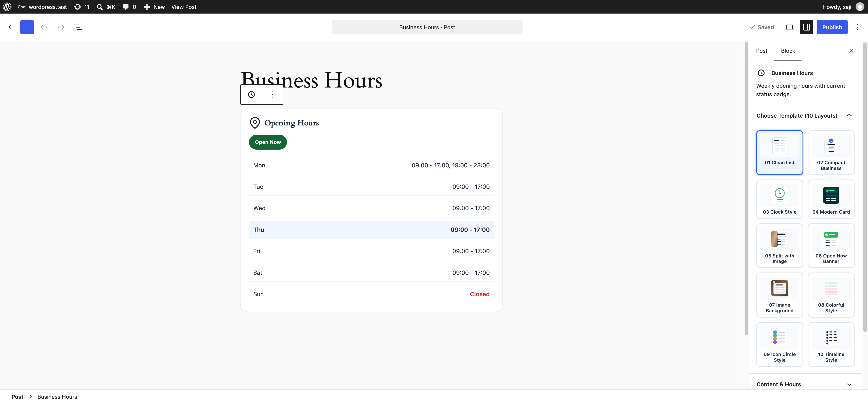Select the 06 Open Now Banner template

click(x=831, y=246)
